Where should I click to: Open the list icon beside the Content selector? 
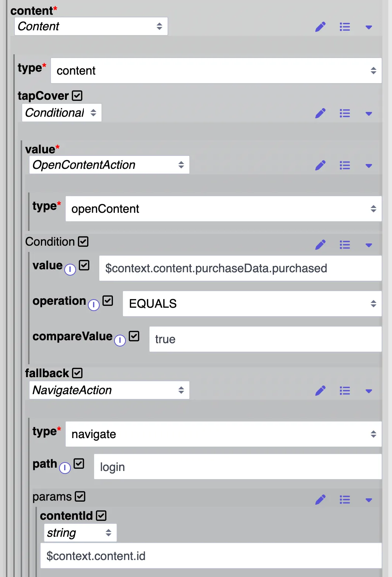pos(345,27)
